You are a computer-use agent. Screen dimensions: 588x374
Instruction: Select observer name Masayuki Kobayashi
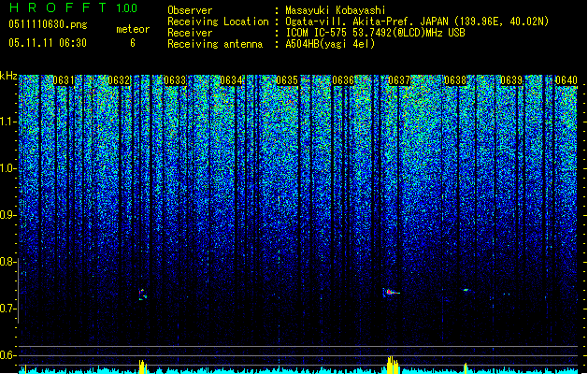pos(336,10)
